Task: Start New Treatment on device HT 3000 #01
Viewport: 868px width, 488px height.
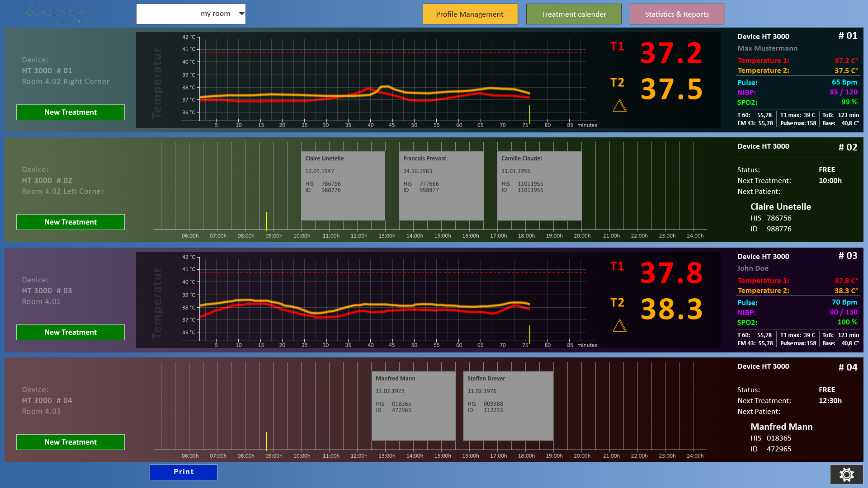Action: (70, 112)
